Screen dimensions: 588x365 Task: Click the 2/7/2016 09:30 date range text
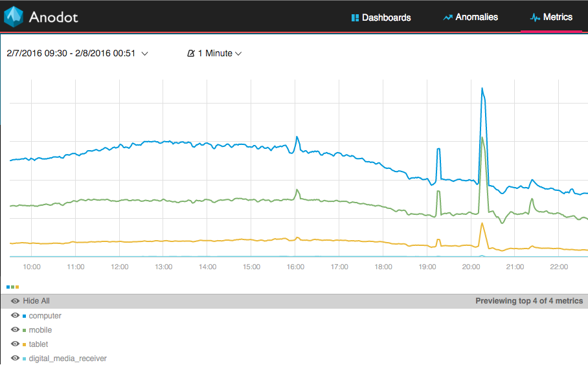coord(71,53)
